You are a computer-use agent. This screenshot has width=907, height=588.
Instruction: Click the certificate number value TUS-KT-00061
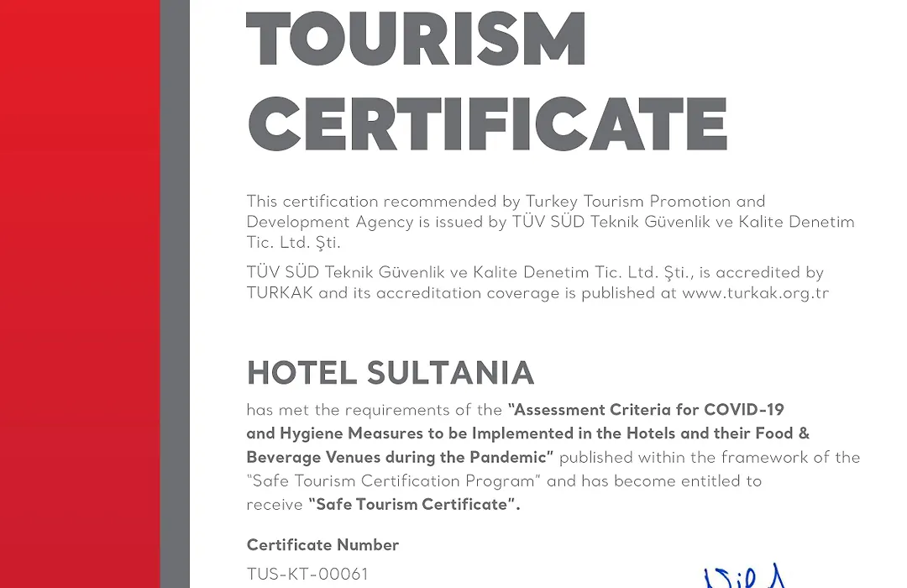coord(307,574)
